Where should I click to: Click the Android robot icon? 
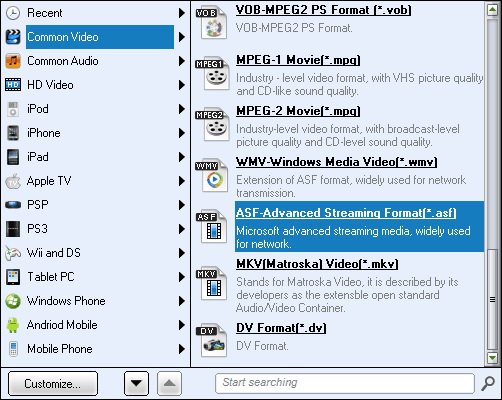coord(13,325)
